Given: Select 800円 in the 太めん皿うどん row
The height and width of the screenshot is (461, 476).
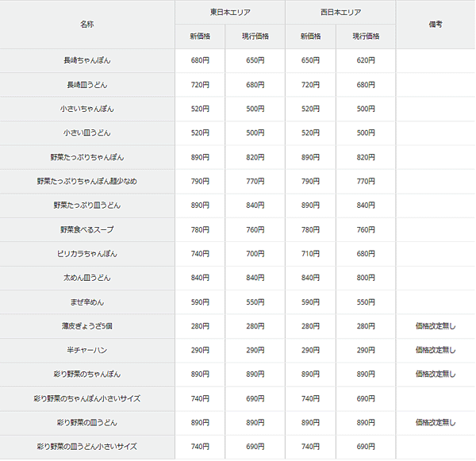Looking at the screenshot, I should coord(366,278).
